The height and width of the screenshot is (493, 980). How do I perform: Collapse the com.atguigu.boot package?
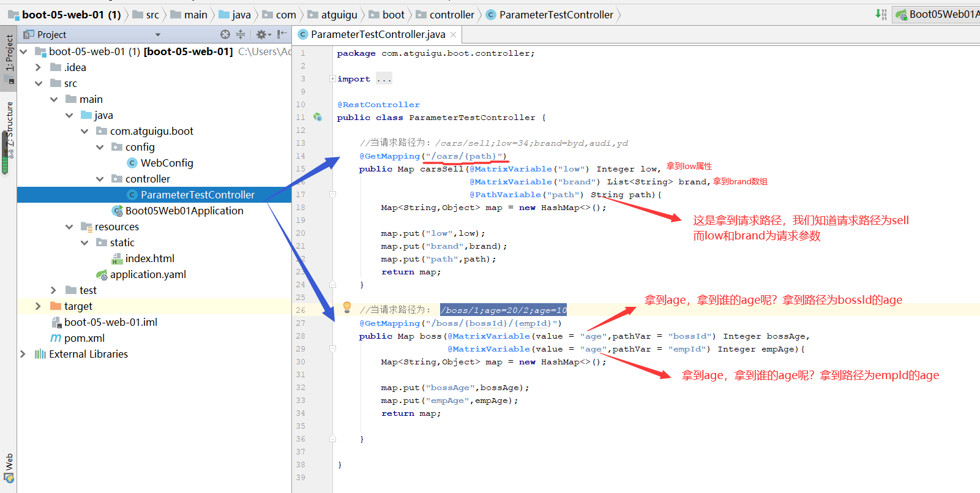tap(84, 131)
